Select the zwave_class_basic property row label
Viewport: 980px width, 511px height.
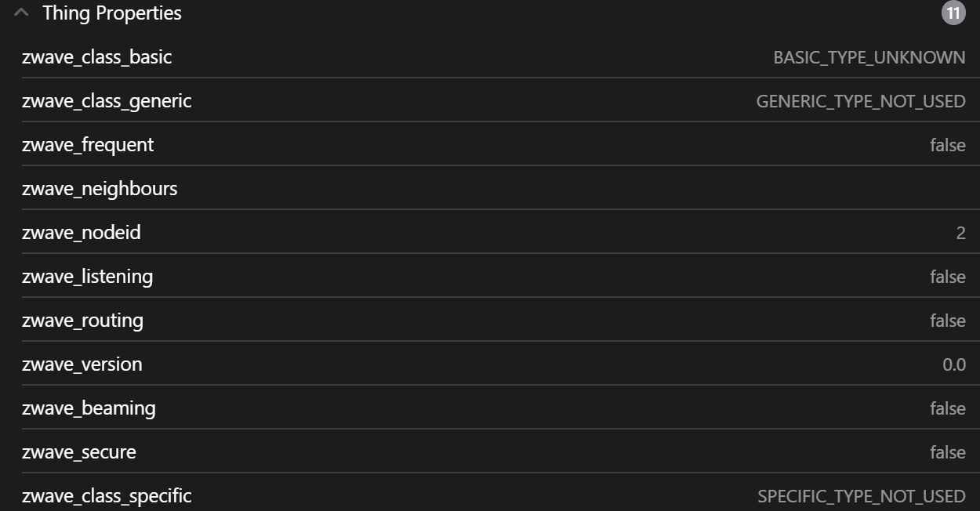(x=96, y=57)
